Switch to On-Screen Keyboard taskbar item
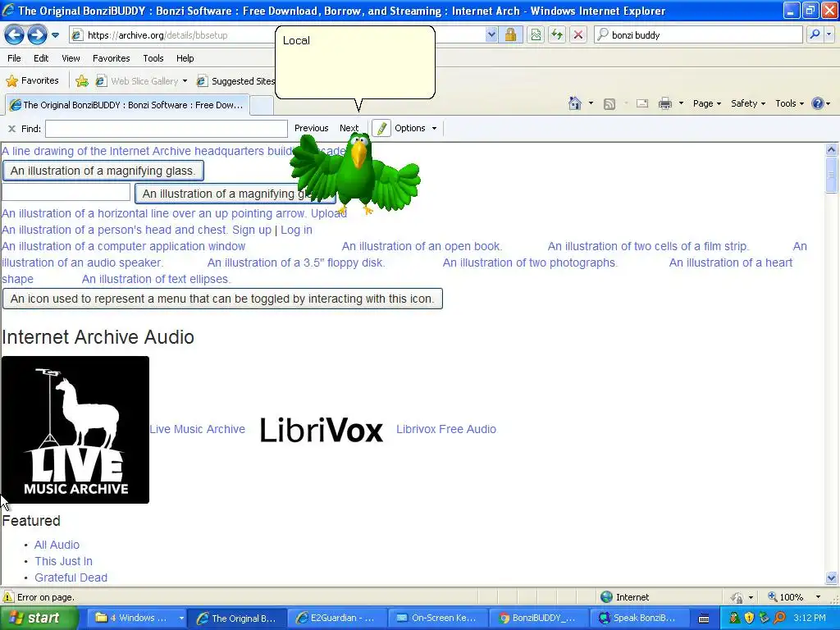Screen dimensions: 840x630 [x=438, y=618]
